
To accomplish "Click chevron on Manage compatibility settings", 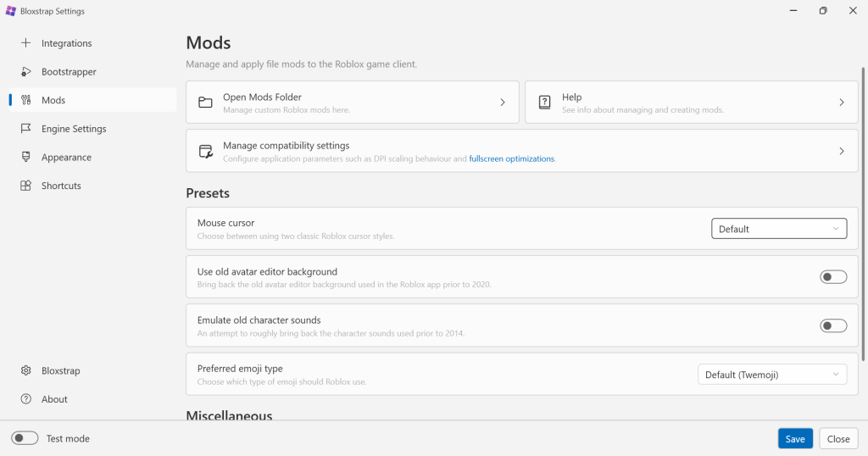I will point(842,151).
